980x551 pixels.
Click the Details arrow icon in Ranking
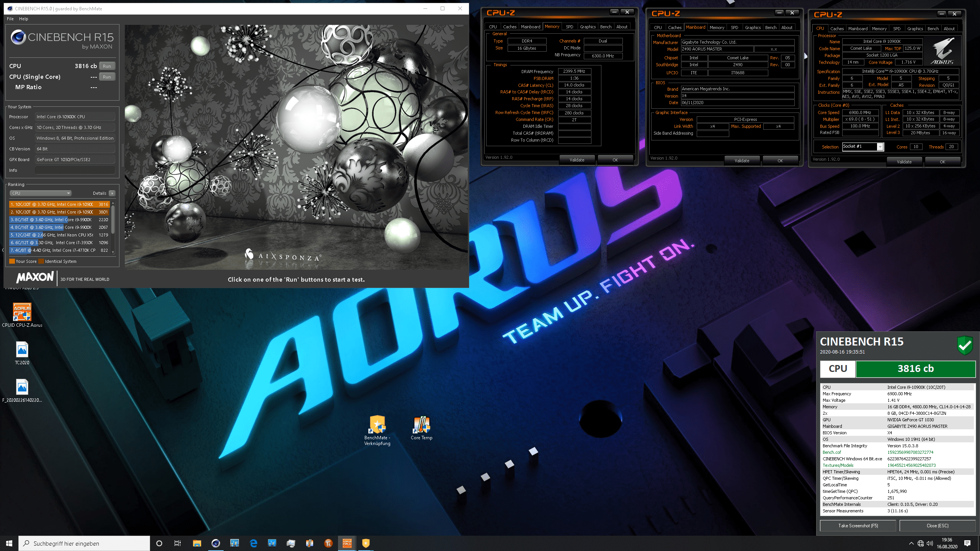click(x=112, y=193)
